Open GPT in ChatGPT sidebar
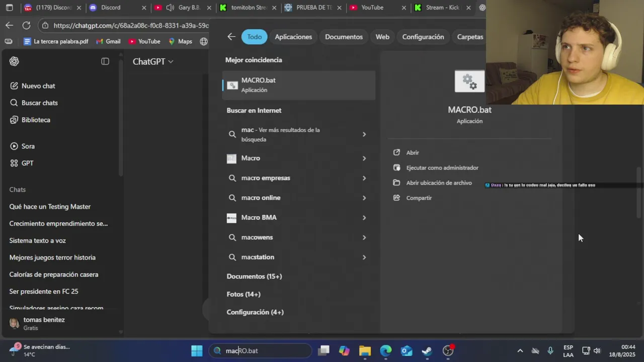This screenshot has height=362, width=644. (x=22, y=163)
